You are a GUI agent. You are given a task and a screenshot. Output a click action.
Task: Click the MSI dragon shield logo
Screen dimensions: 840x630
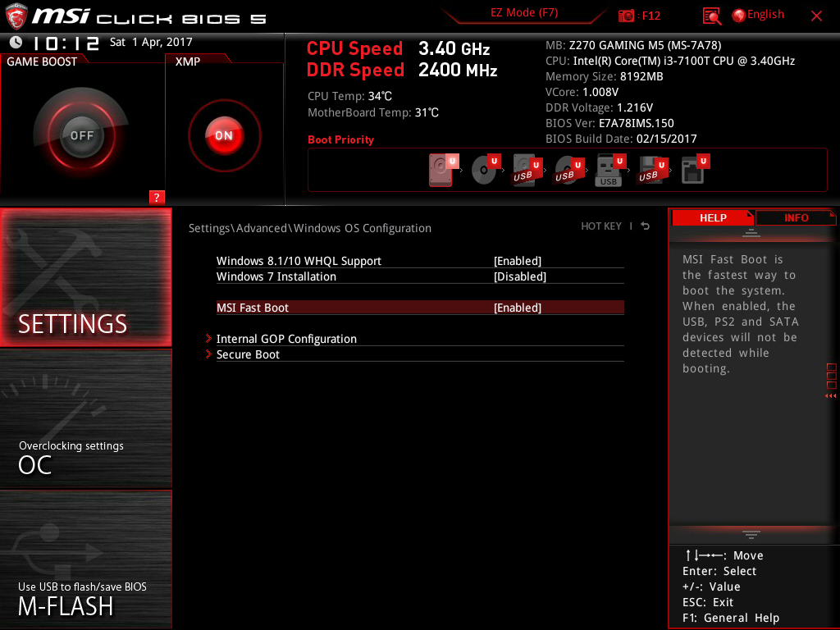[16, 16]
